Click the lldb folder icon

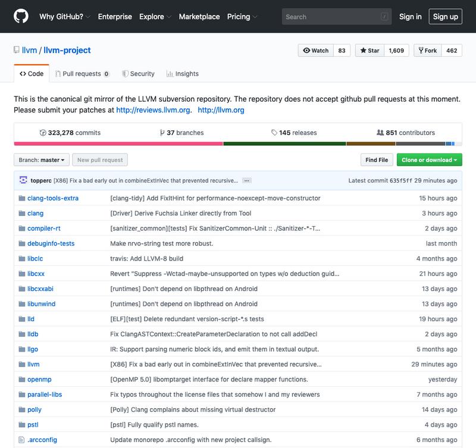click(22, 334)
